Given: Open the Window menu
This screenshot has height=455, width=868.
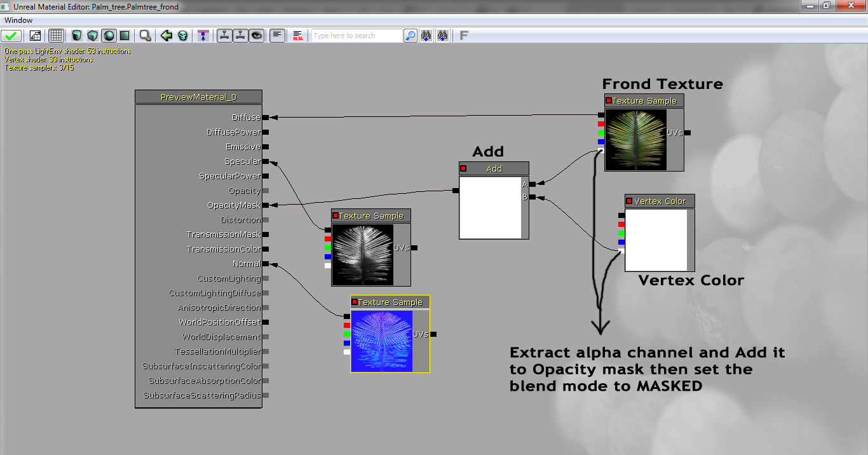Looking at the screenshot, I should coord(18,20).
